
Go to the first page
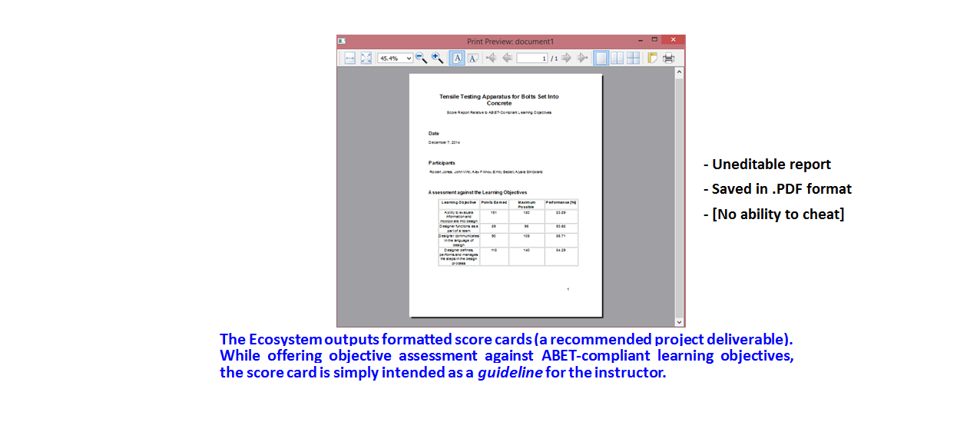(x=492, y=58)
